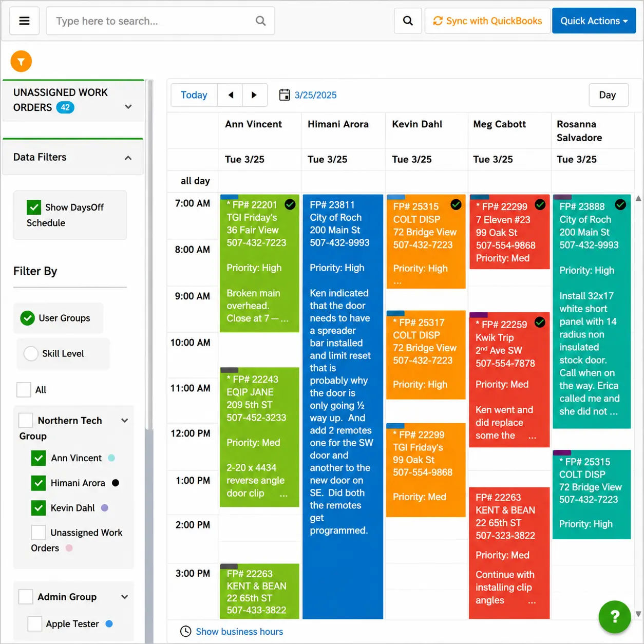Click checkmark on FP# 25315 work order
The height and width of the screenshot is (644, 644).
456,204
